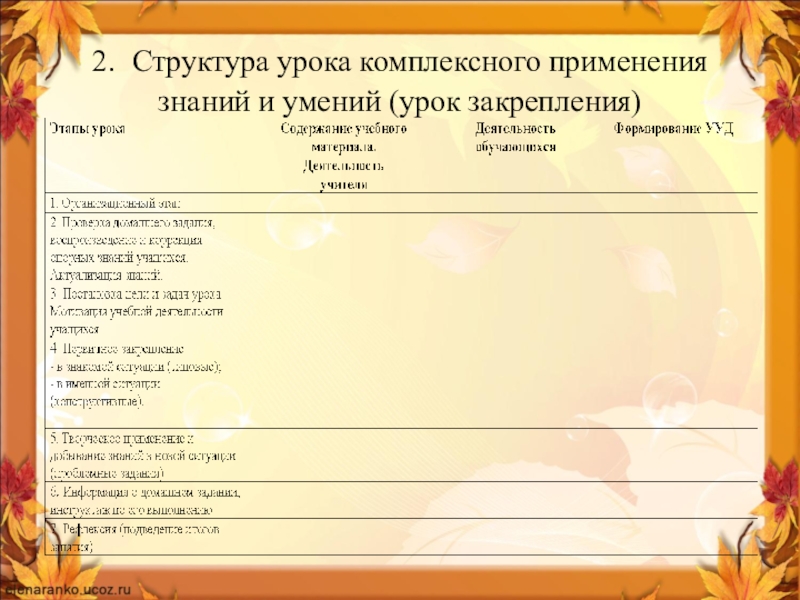The image size is (800, 600).
Task: Select "- в знакомой ситуации (типовые)" line
Action: 136,366
